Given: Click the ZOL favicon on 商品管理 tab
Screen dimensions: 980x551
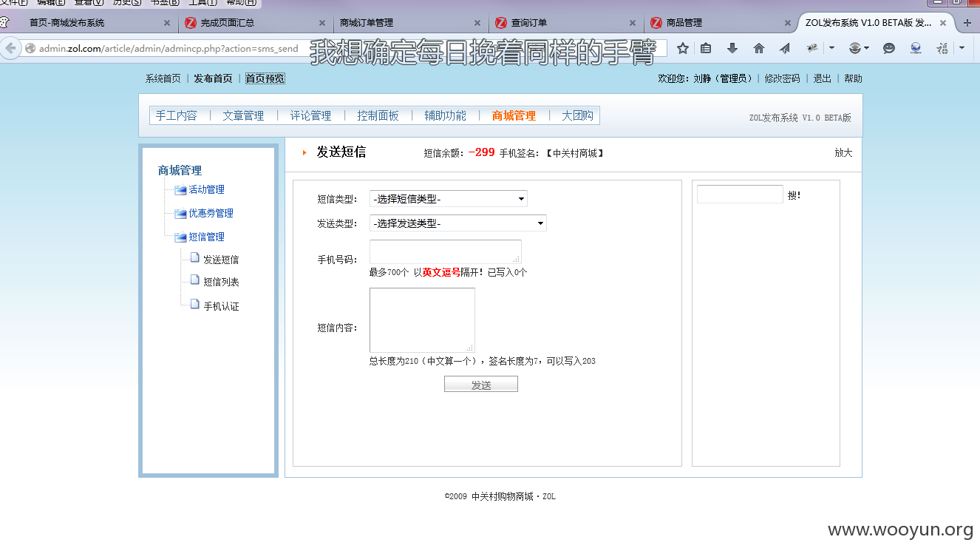Looking at the screenshot, I should coord(656,23).
